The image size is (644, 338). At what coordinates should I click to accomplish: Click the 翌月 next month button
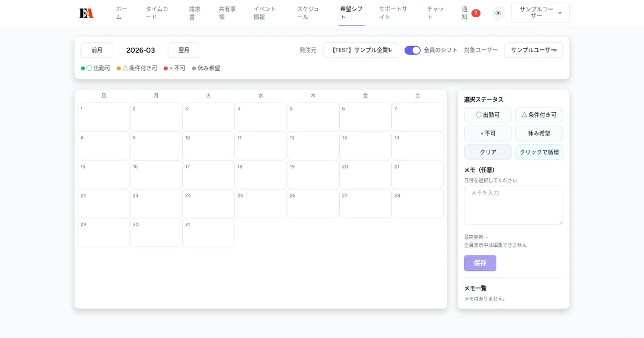(x=184, y=50)
